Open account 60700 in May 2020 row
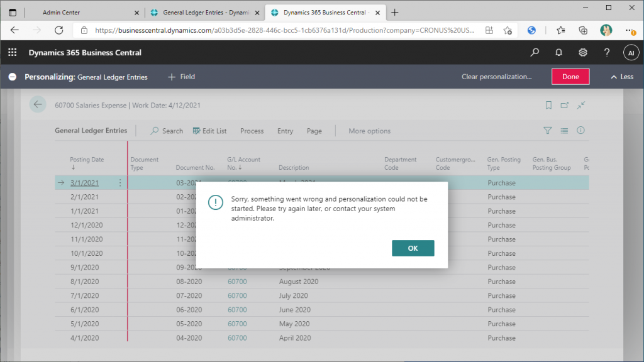 point(237,324)
